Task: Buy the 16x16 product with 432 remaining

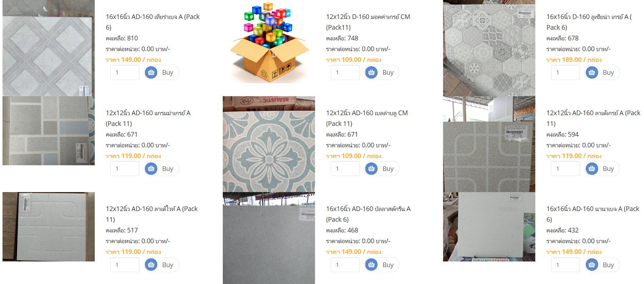Action: (x=603, y=265)
